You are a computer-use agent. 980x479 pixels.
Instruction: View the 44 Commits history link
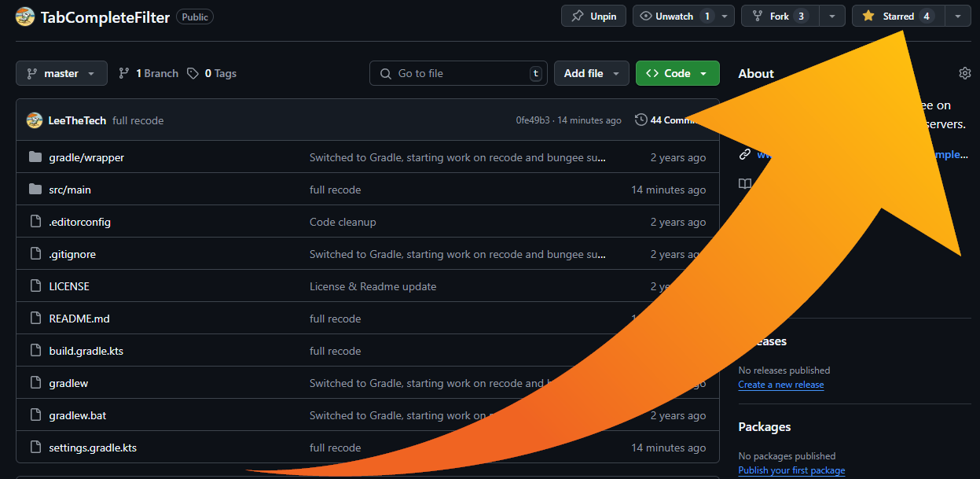pos(666,120)
